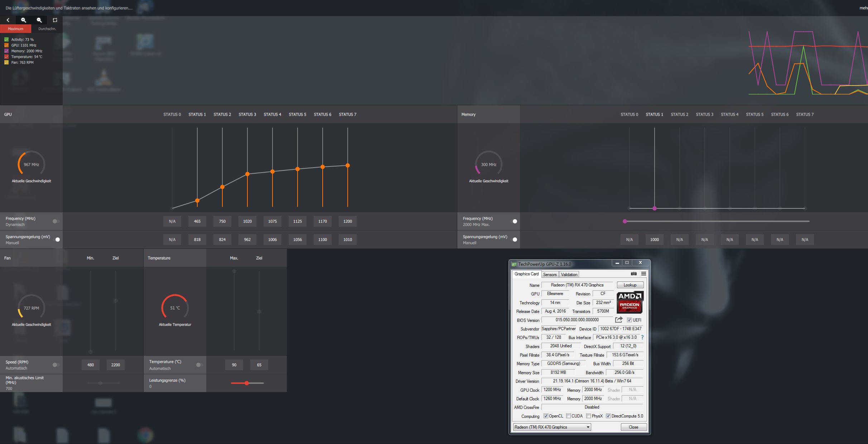868x444 pixels.
Task: Zoom in on the monitoring graph
Action: 24,20
